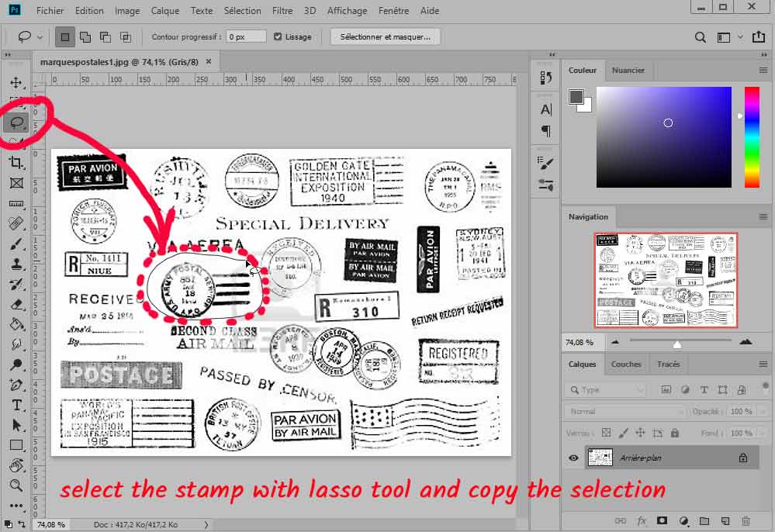775x532 pixels.
Task: Open the Couleur panel menu
Action: (763, 70)
